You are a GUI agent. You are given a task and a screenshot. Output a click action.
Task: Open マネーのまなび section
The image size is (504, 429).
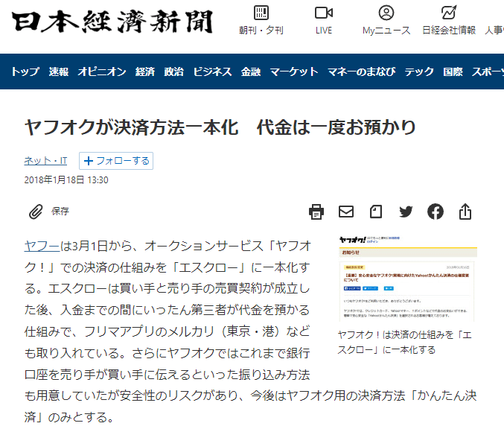[362, 71]
